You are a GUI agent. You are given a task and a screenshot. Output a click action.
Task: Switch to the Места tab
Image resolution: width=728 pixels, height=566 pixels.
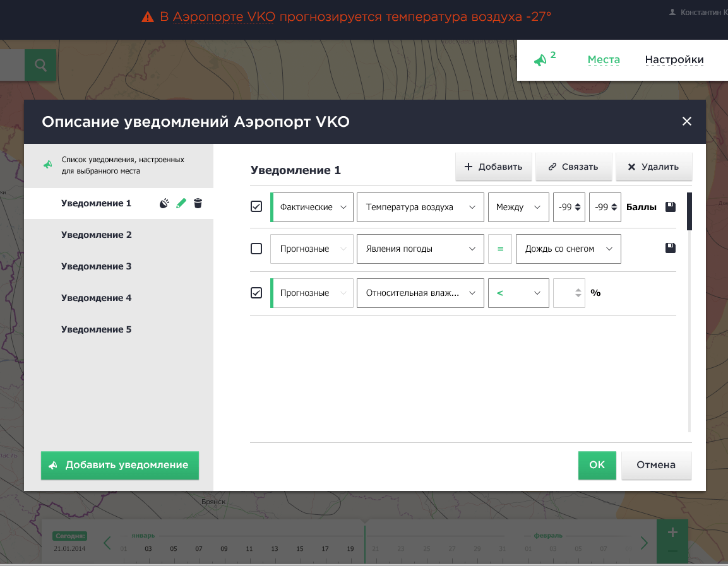point(604,60)
